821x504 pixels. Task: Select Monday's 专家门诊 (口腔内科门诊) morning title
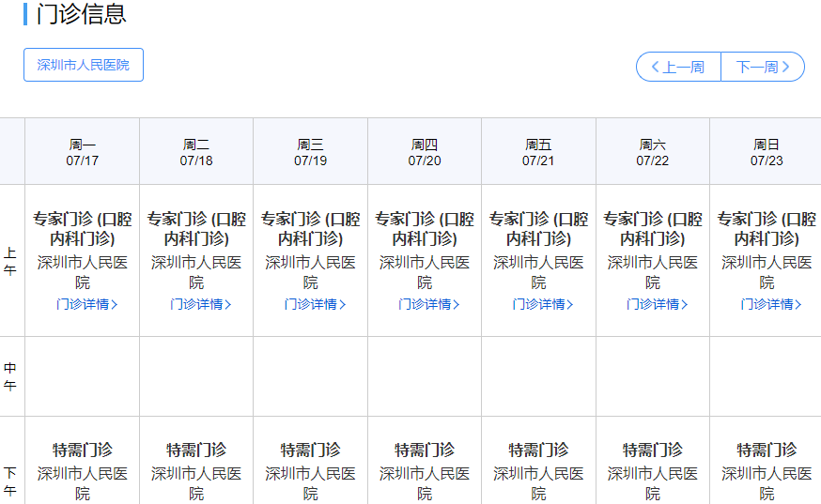click(x=83, y=228)
